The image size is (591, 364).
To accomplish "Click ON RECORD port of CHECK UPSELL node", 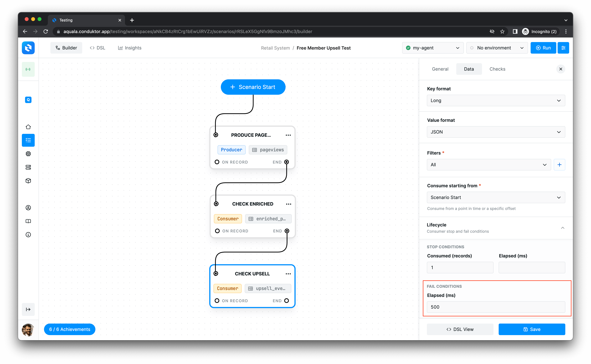I will point(217,301).
